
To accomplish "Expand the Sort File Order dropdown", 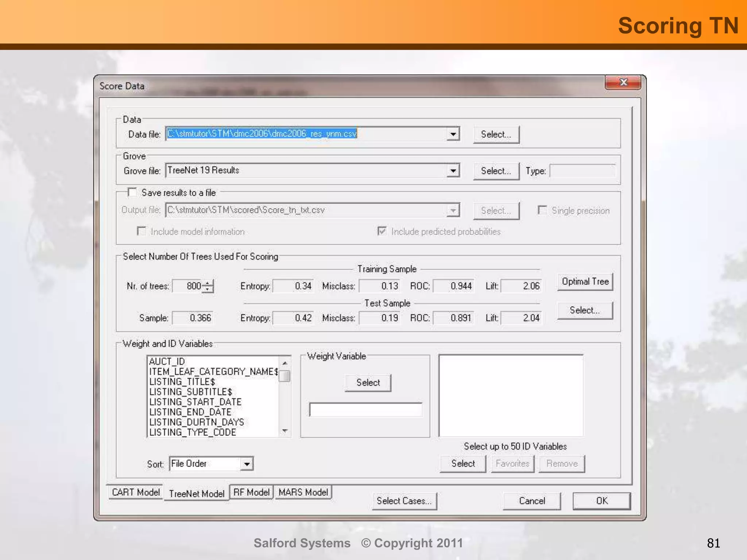I will pos(247,464).
